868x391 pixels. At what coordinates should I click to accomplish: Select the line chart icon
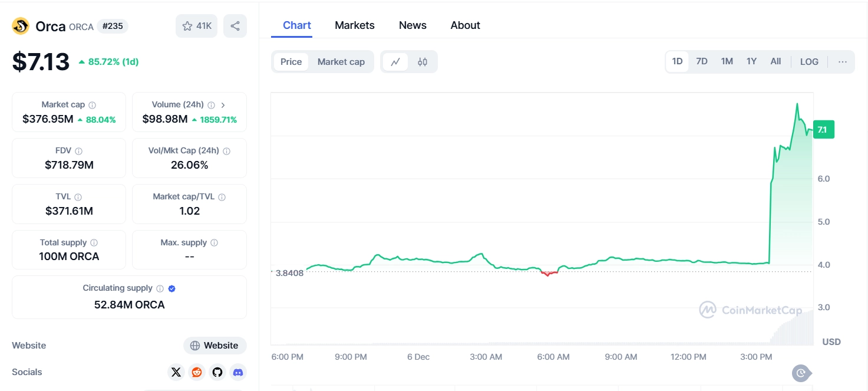pyautogui.click(x=395, y=61)
